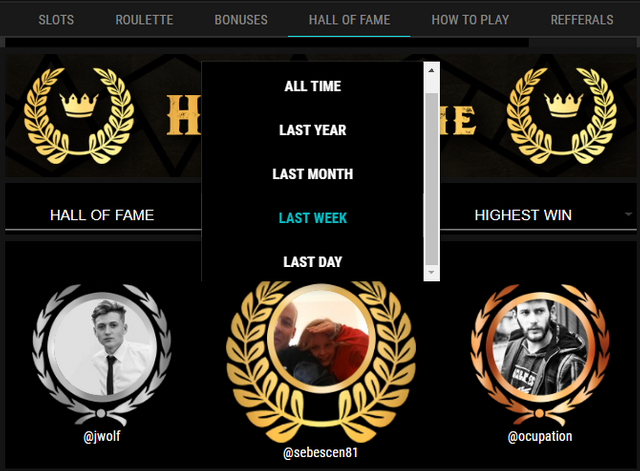Click the gold laurel wreath around sebescen81
Image resolution: width=640 pixels, height=471 pixels.
(321, 361)
